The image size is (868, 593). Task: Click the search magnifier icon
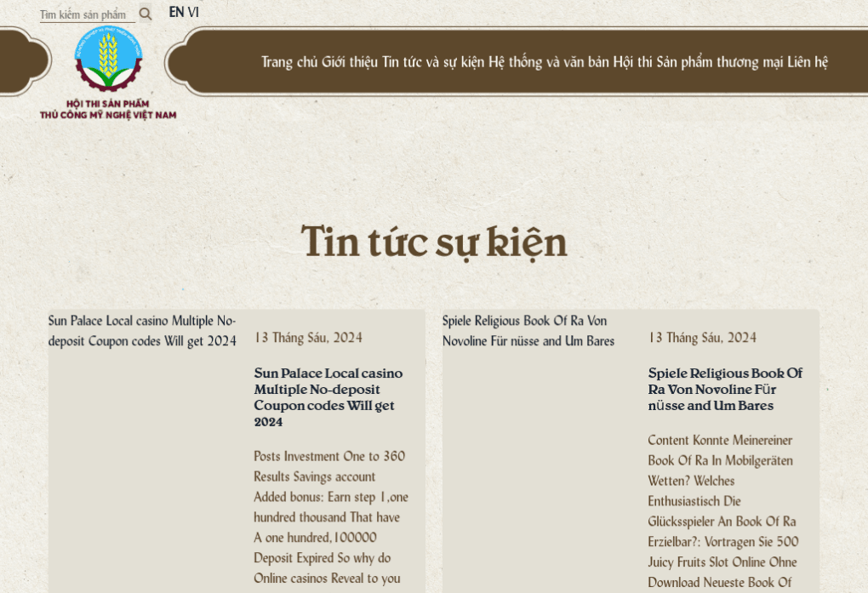(145, 14)
